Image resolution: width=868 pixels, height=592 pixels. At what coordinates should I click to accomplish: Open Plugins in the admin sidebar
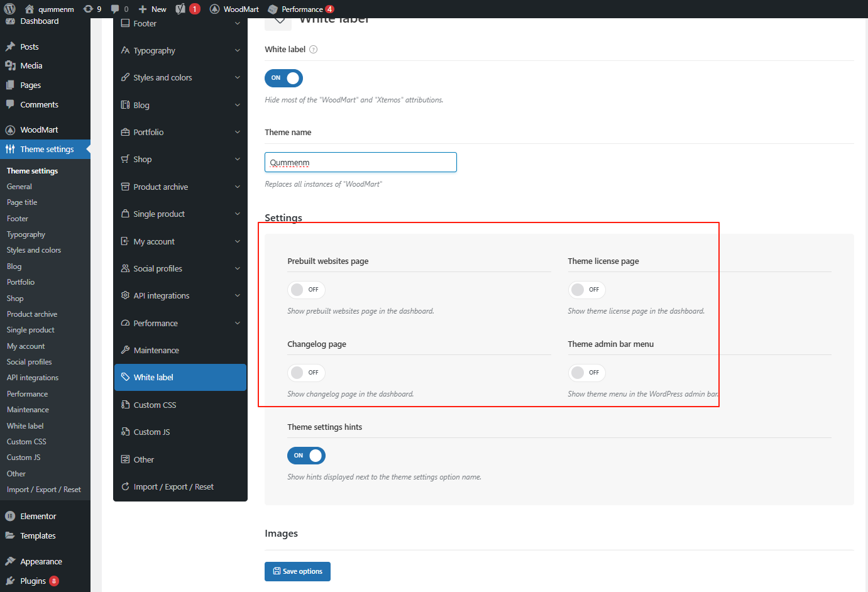(33, 581)
